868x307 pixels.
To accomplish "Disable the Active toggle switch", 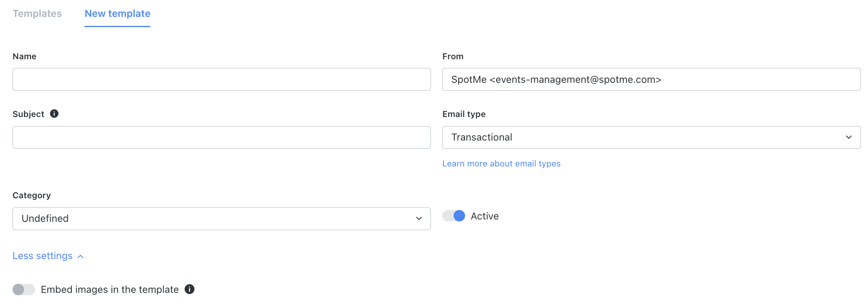I will [x=454, y=216].
